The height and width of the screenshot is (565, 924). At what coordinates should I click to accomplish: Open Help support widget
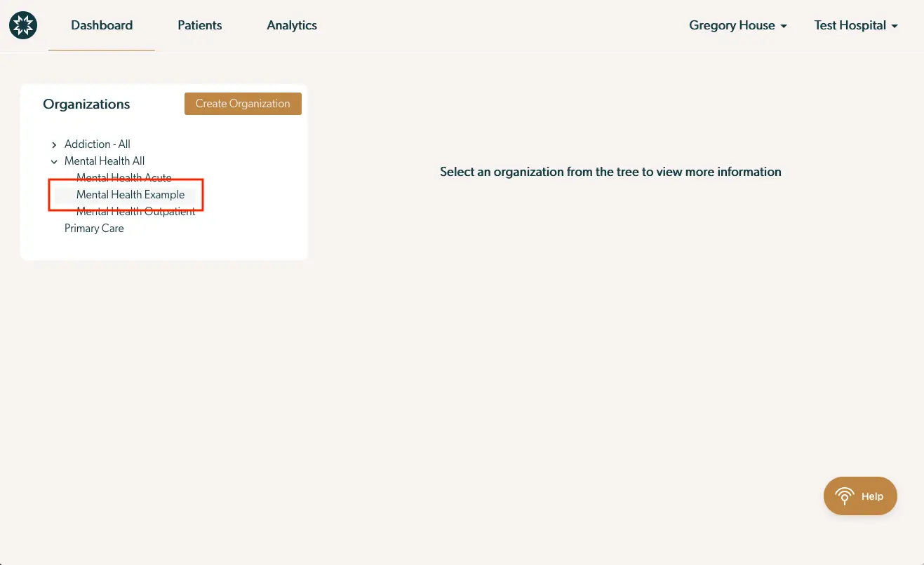pos(860,496)
